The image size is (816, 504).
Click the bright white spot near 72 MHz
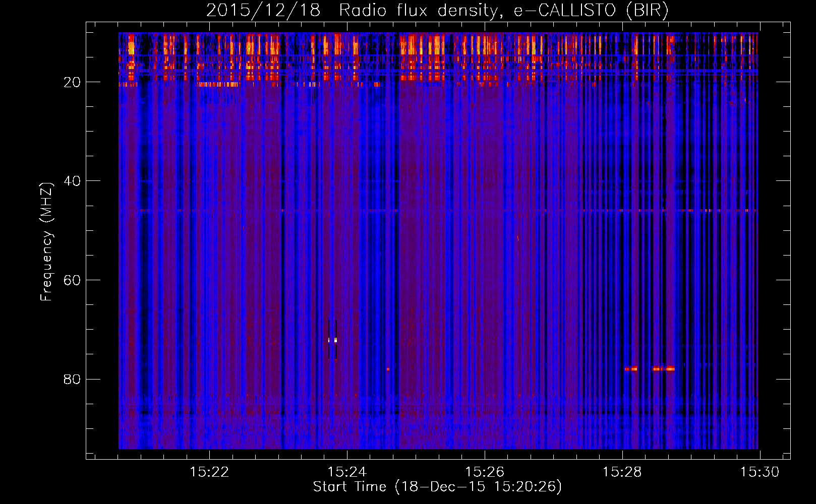click(335, 340)
